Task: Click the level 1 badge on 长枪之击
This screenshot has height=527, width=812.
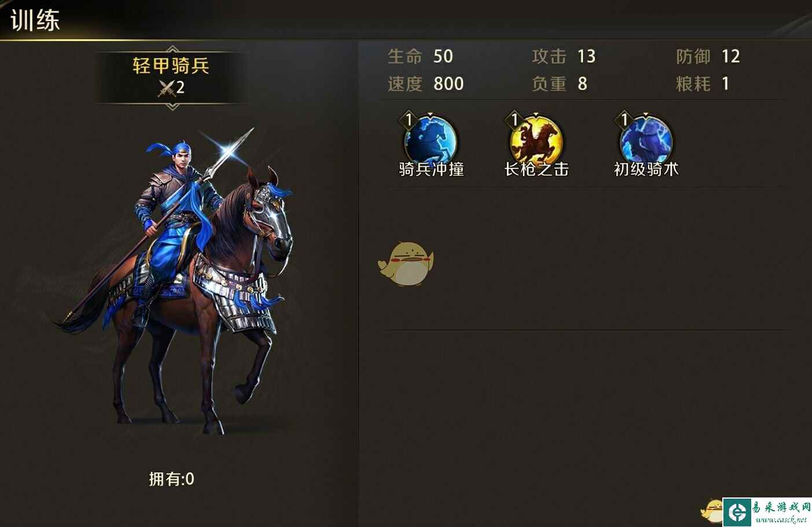Action: [514, 120]
